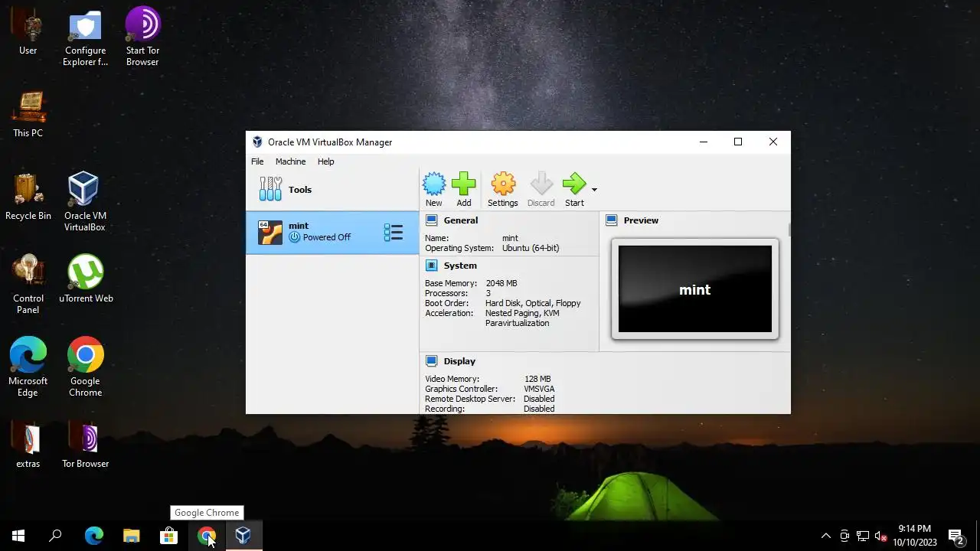Click the mint preview thumbnail
This screenshot has width=980, height=551.
click(x=695, y=289)
